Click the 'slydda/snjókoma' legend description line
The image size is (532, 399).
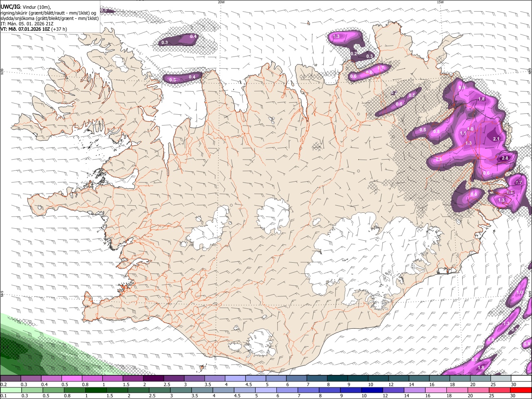pyautogui.click(x=49, y=18)
